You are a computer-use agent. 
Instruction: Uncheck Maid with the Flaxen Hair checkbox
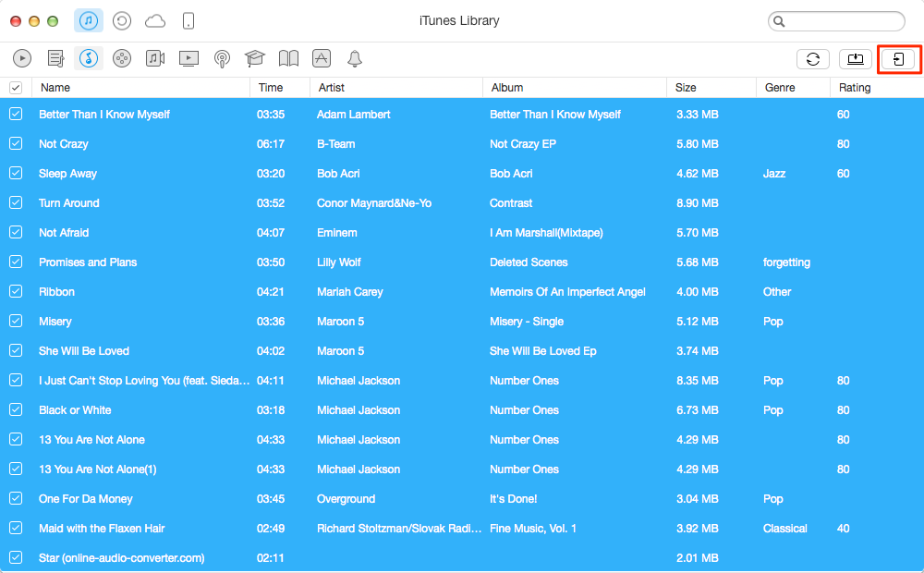pos(16,528)
